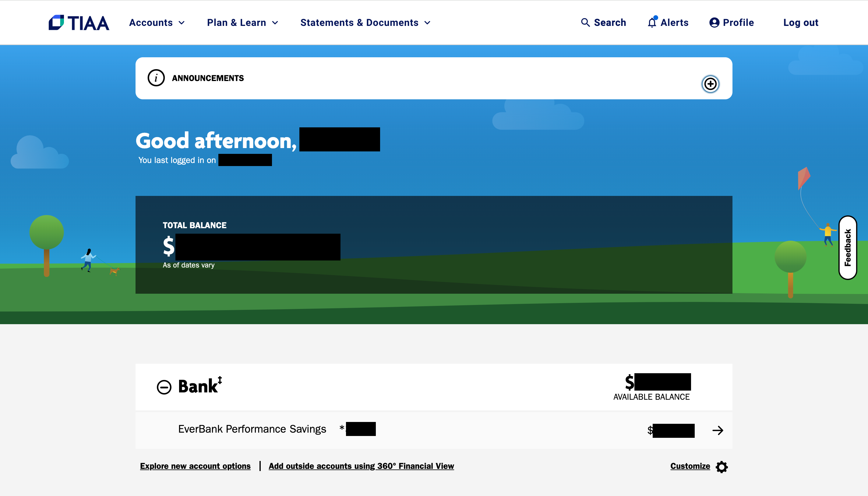The width and height of the screenshot is (868, 496).
Task: Open Alerts bell icon
Action: tap(652, 23)
